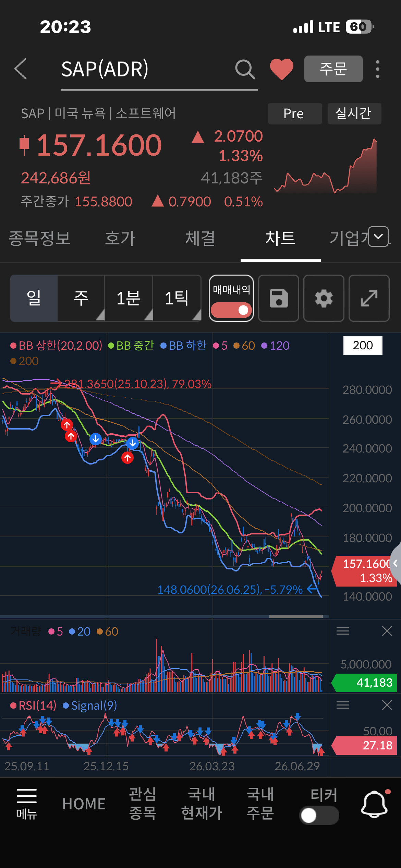This screenshot has height=868, width=401.
Task: Click the RSI value 27.18 tag
Action: pyautogui.click(x=365, y=745)
